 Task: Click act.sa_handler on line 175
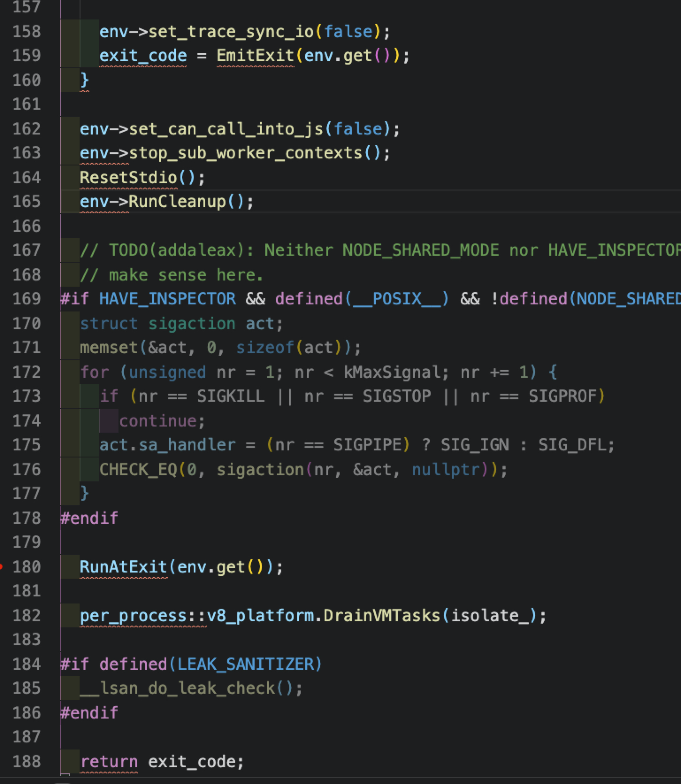click(168, 445)
